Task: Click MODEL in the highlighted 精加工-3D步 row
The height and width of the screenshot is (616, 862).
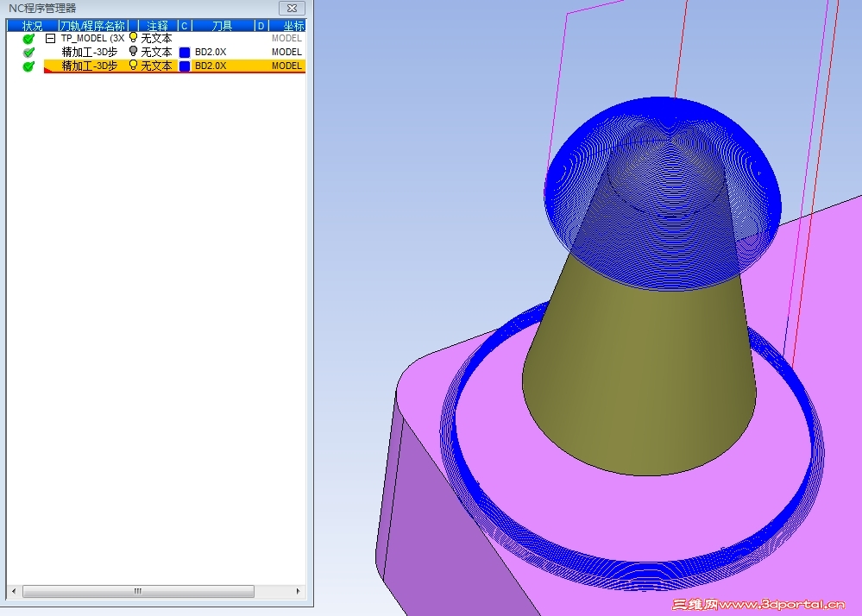Action: point(286,66)
